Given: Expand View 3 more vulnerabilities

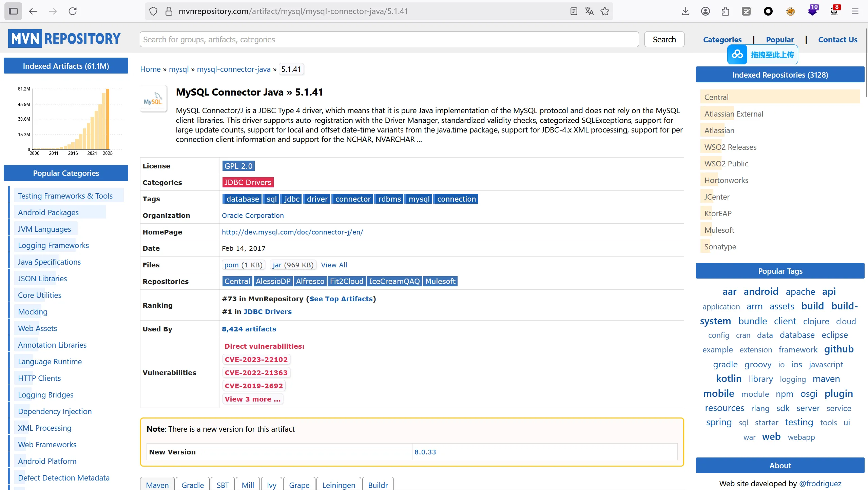Looking at the screenshot, I should [253, 399].
